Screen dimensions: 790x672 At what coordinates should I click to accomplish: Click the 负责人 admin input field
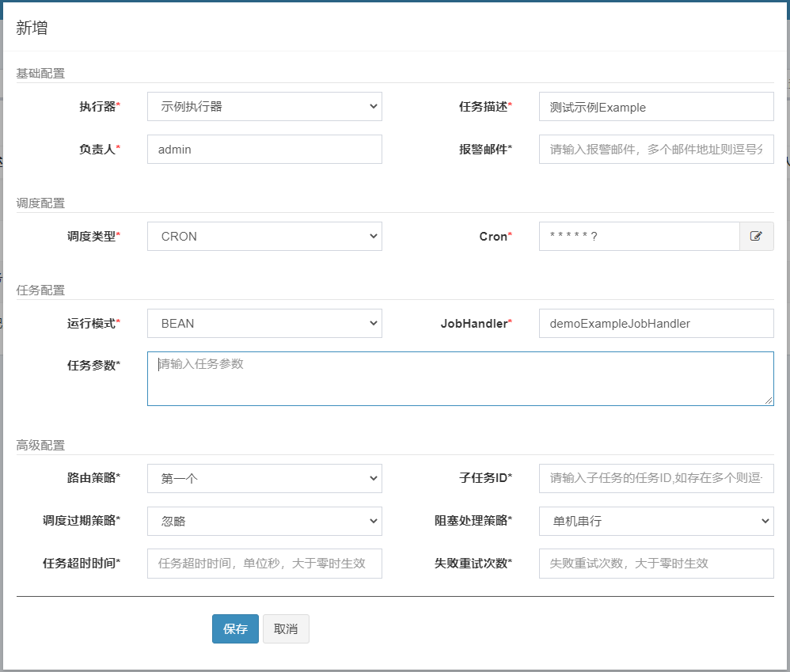click(x=264, y=149)
